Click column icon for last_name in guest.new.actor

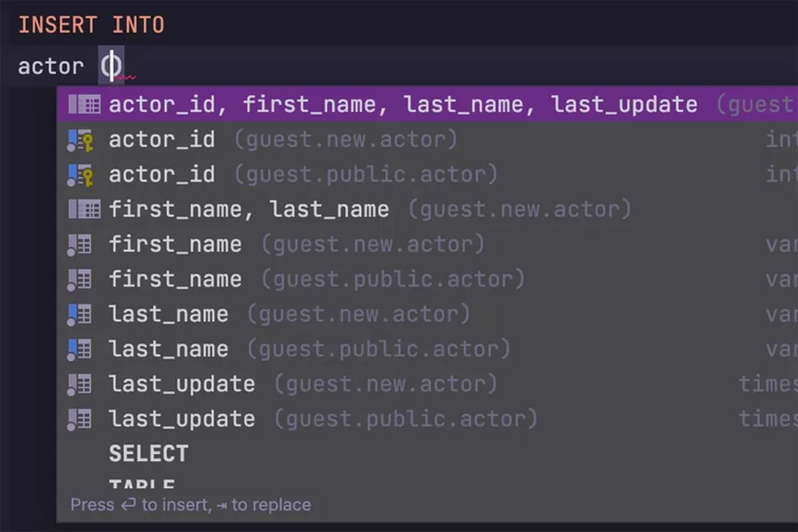(x=80, y=314)
